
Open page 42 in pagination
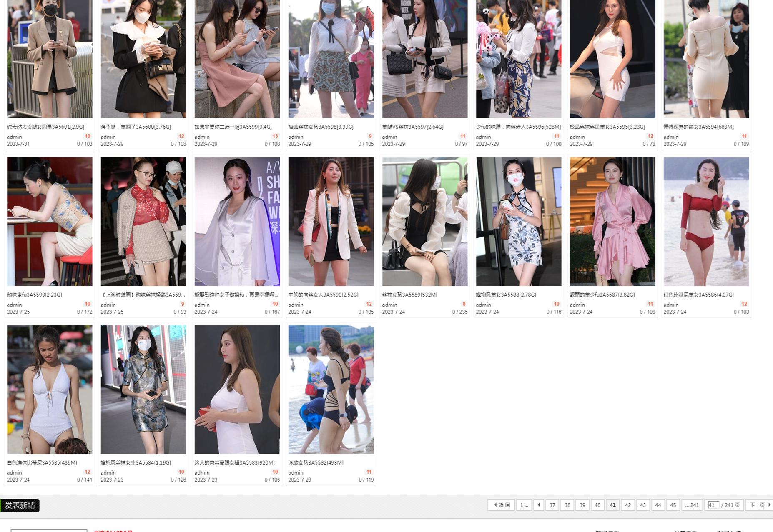click(x=628, y=505)
